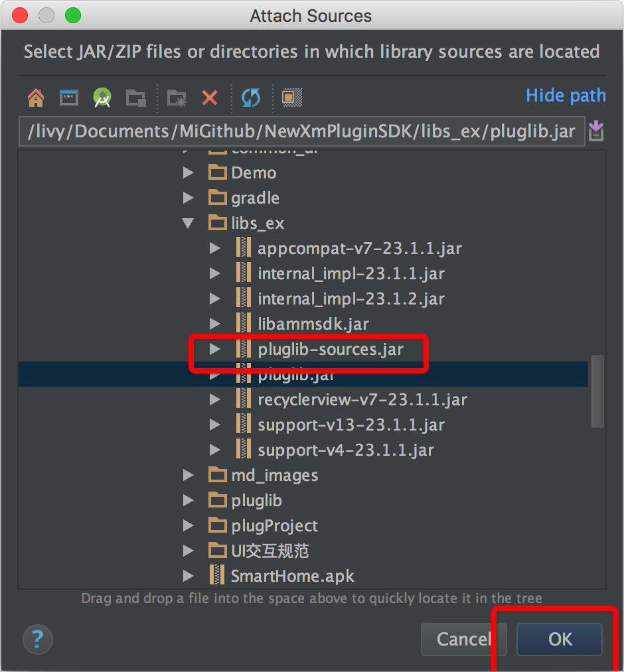Image resolution: width=624 pixels, height=672 pixels.
Task: Click the red Delete icon
Action: pos(210,98)
